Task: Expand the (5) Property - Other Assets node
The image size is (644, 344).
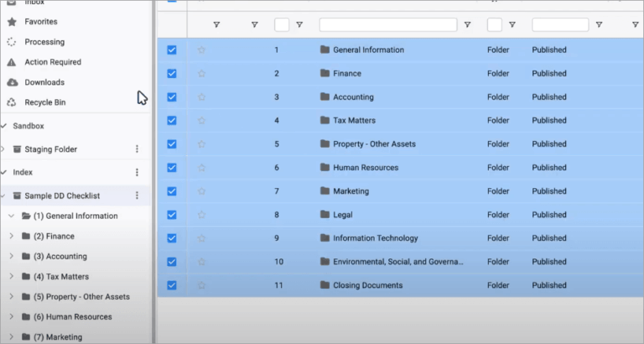Action: tap(12, 296)
